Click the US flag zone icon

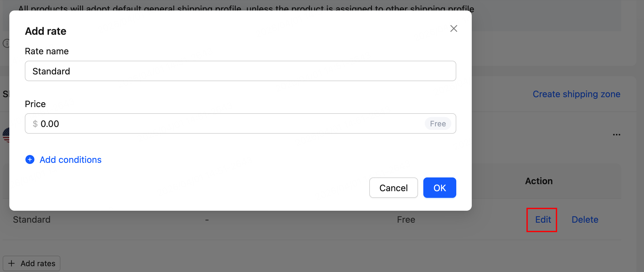pos(6,135)
